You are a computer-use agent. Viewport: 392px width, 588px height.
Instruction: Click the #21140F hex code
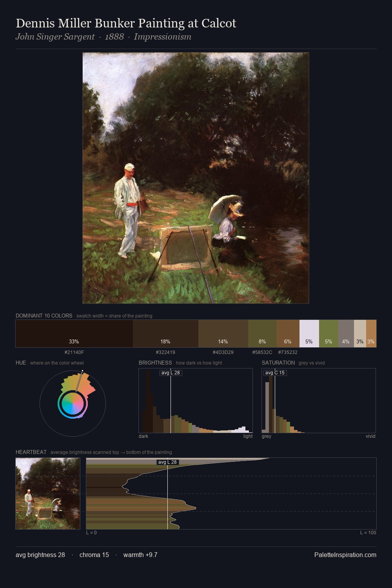[74, 352]
